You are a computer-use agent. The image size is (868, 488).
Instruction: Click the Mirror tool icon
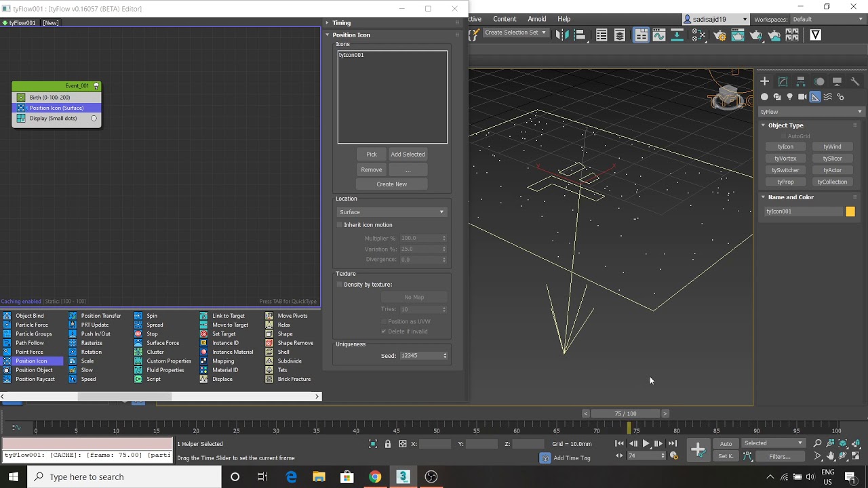pyautogui.click(x=561, y=35)
